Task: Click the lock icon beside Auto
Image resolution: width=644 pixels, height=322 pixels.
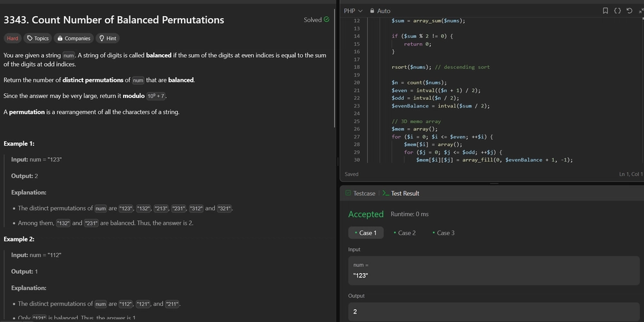Action: pyautogui.click(x=372, y=11)
